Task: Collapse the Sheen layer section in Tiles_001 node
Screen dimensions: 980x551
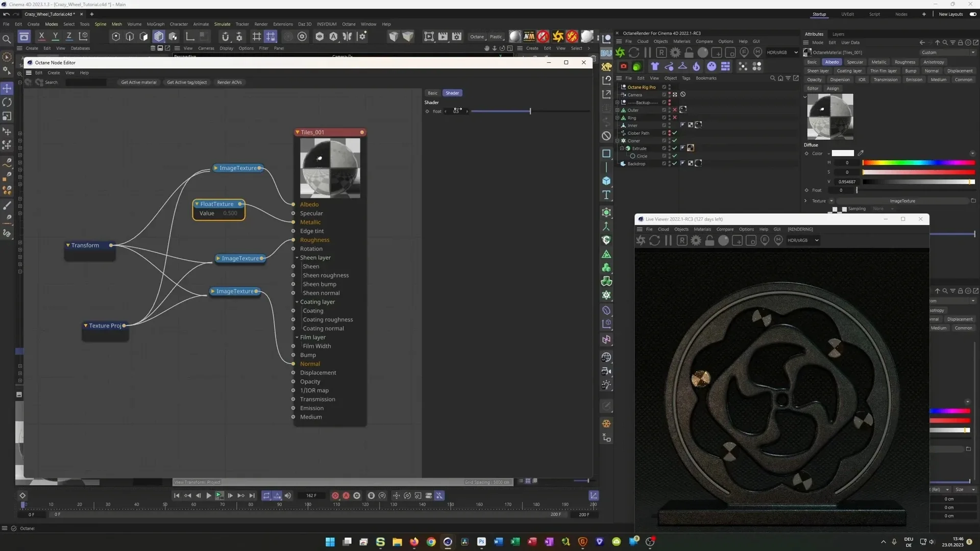Action: [298, 258]
